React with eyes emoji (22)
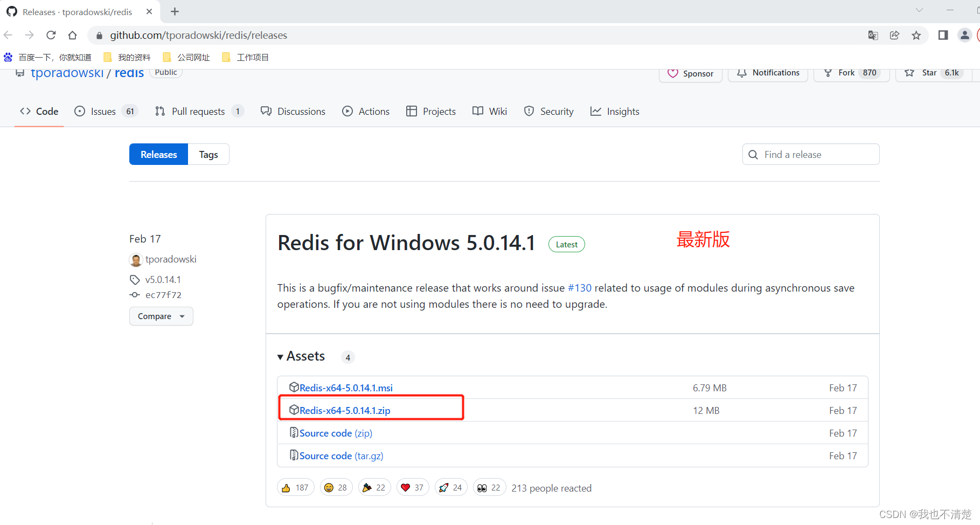Screen dimensions: 980x525 pyautogui.click(x=489, y=487)
